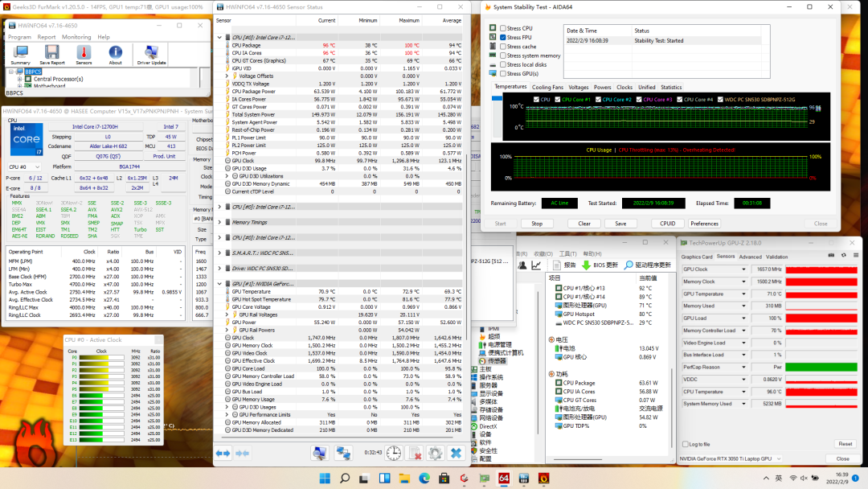Open the Monitoring menu in HWiNFO64
This screenshot has width=868, height=489.
click(x=76, y=37)
